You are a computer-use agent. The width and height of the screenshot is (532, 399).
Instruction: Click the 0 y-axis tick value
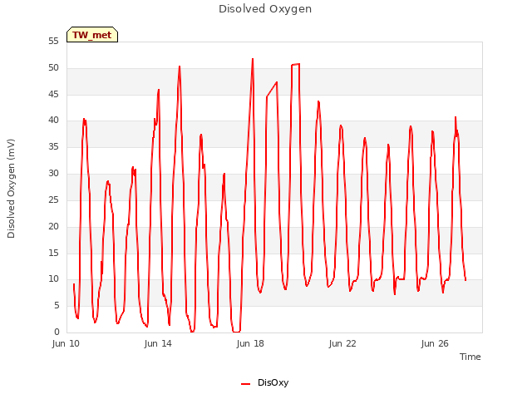point(57,332)
